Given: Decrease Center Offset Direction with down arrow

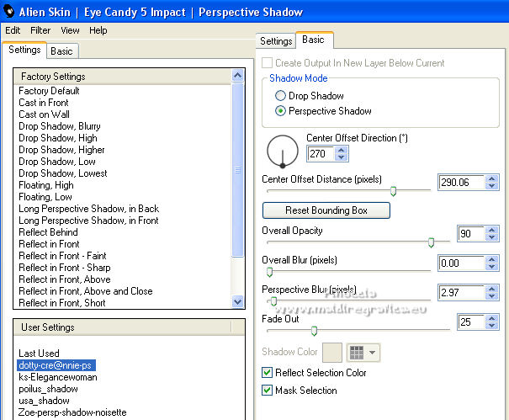Looking at the screenshot, I should point(342,157).
